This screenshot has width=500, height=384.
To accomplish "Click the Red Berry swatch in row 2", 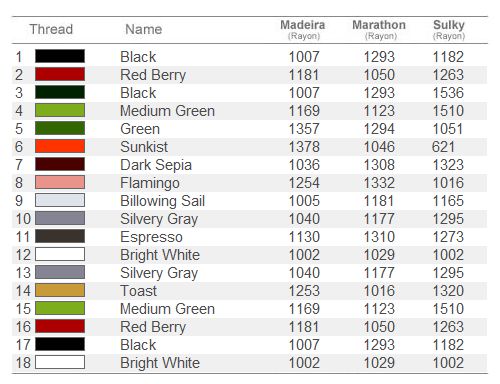I will (60, 74).
